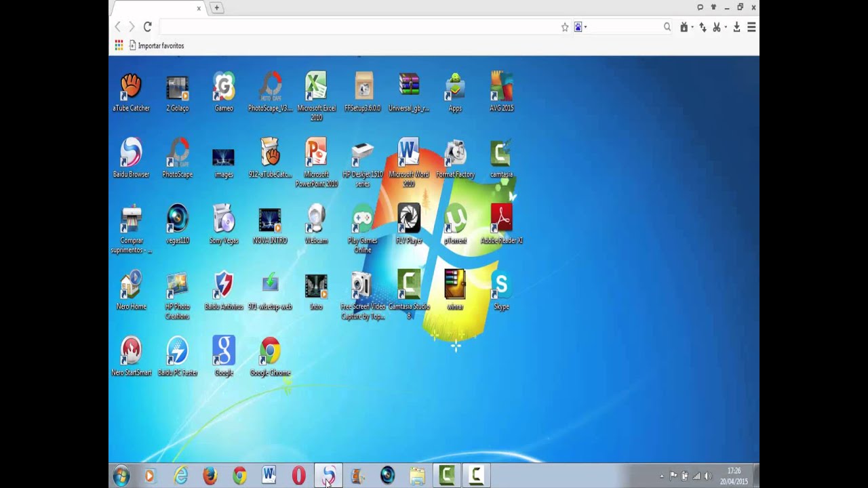Open the Play Games Online shortcut
Image resolution: width=868 pixels, height=488 pixels.
363,229
